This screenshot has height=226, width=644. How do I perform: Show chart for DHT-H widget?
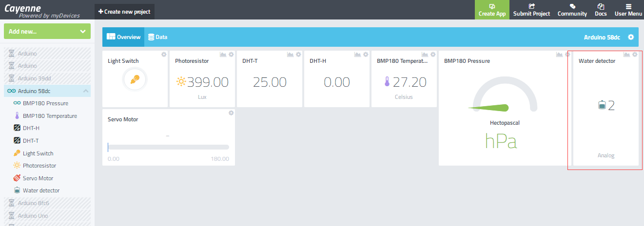point(357,55)
